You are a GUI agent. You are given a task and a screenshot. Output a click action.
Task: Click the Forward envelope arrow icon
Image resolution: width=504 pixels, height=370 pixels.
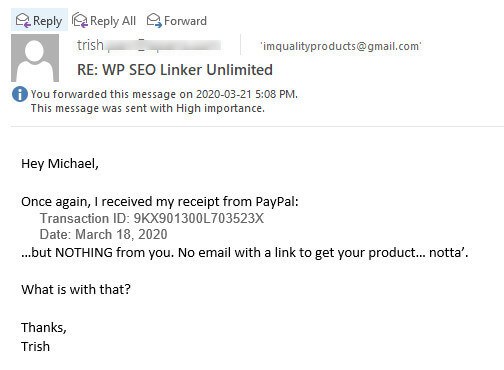154,20
